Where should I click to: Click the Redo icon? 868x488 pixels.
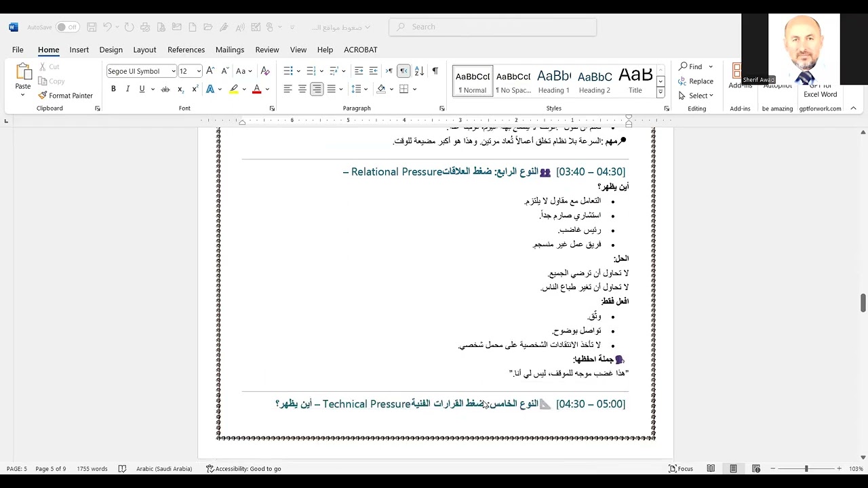coord(130,27)
